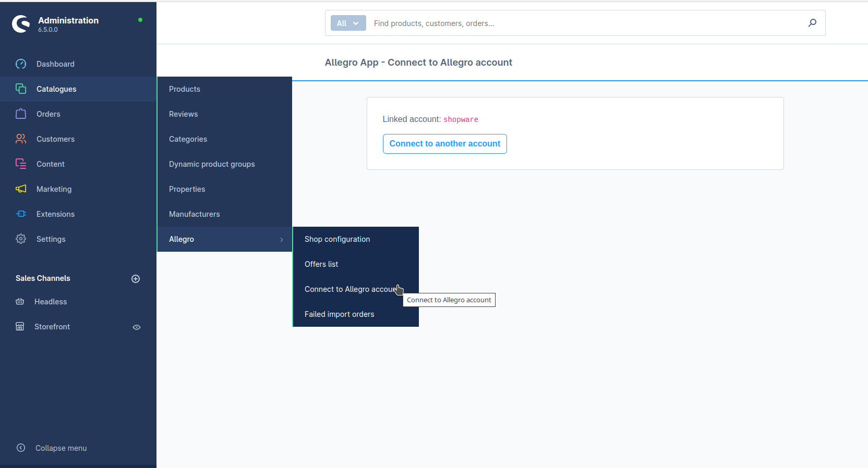Click the Storefront shop icon
Screen dimensions: 868x468
pos(20,327)
